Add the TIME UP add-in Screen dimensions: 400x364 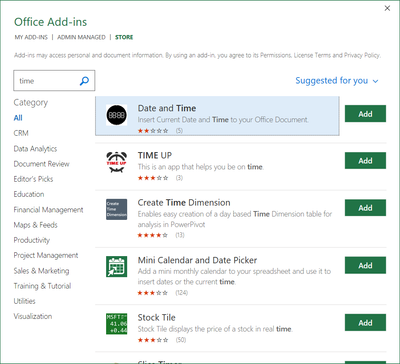coord(365,161)
